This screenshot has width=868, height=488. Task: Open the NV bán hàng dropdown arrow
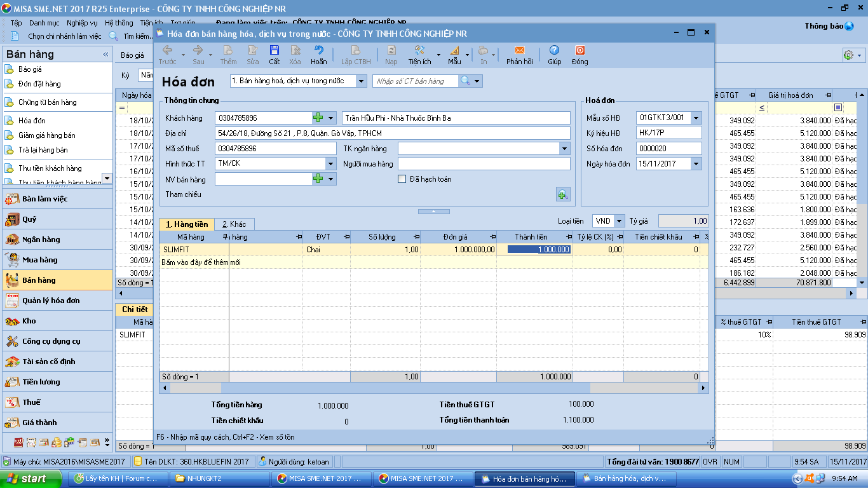[330, 179]
